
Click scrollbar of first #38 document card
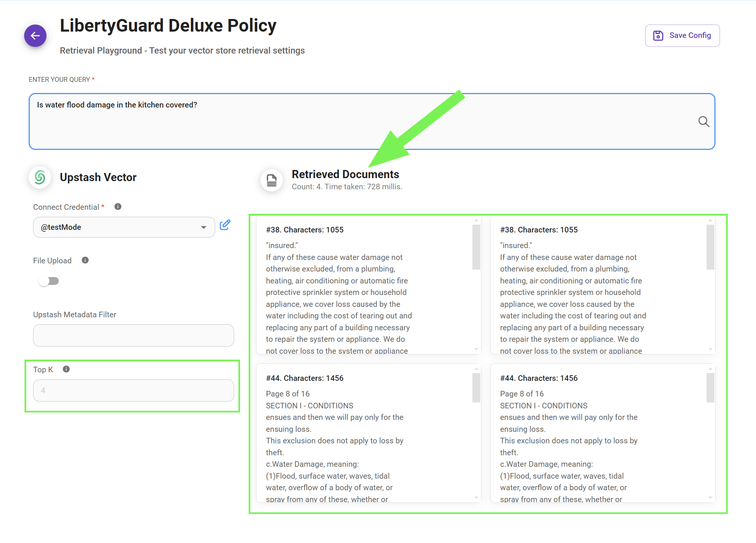click(476, 247)
